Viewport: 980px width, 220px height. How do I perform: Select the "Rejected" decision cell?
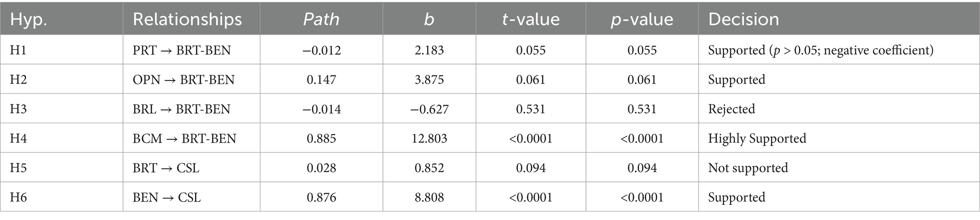[x=731, y=109]
